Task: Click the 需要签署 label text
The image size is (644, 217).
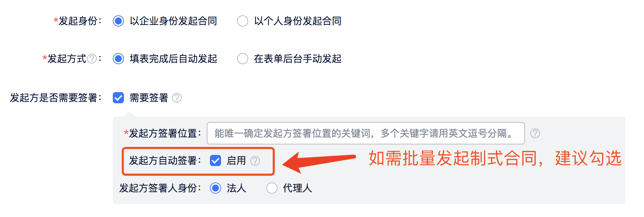Action: 149,98
